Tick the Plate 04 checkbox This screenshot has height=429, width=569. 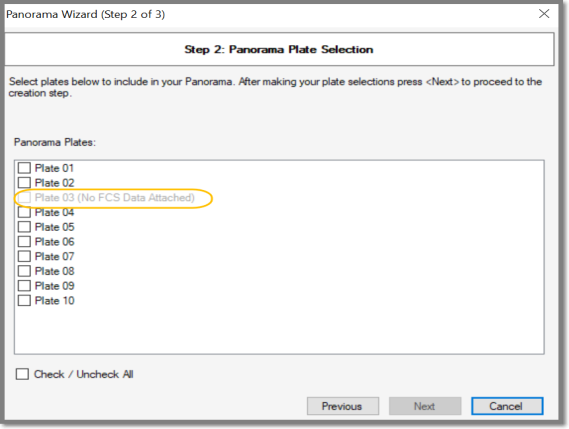pyautogui.click(x=24, y=212)
